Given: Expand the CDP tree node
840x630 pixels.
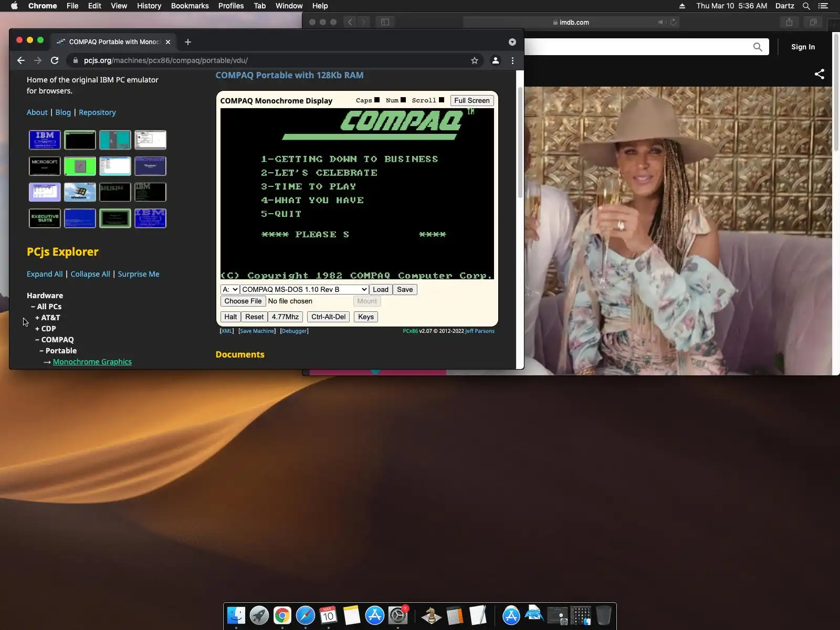Looking at the screenshot, I should pos(46,329).
